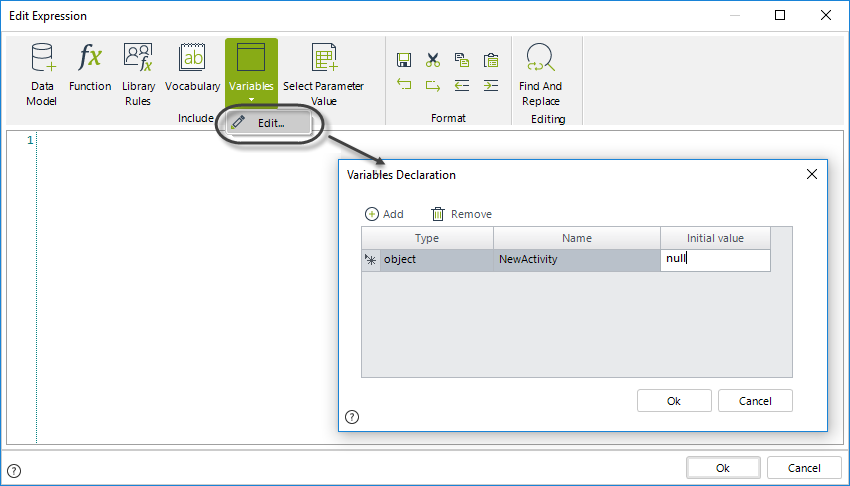Remove the selected variable
This screenshot has width=850, height=486.
pos(462,214)
